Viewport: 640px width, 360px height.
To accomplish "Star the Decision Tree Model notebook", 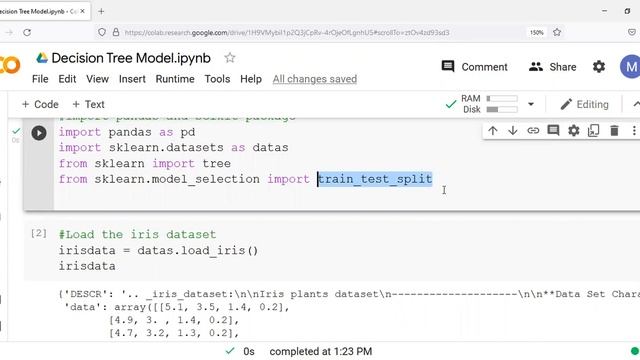I will 230,58.
